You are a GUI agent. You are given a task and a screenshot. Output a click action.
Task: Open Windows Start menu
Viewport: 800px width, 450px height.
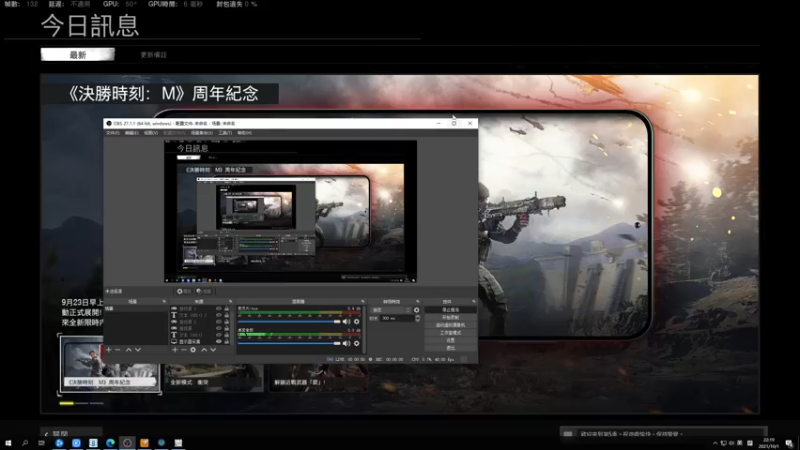[x=8, y=443]
